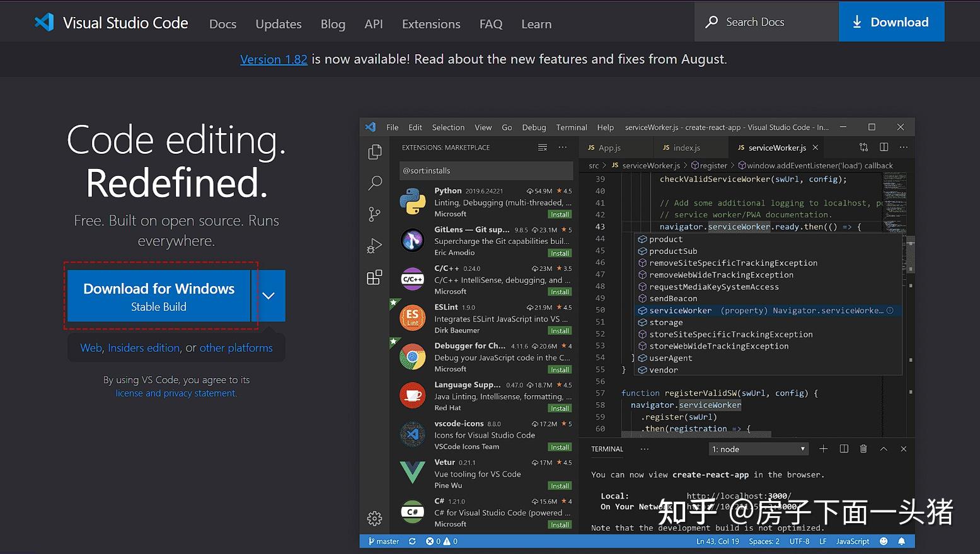Open the Terminal menu

click(571, 127)
